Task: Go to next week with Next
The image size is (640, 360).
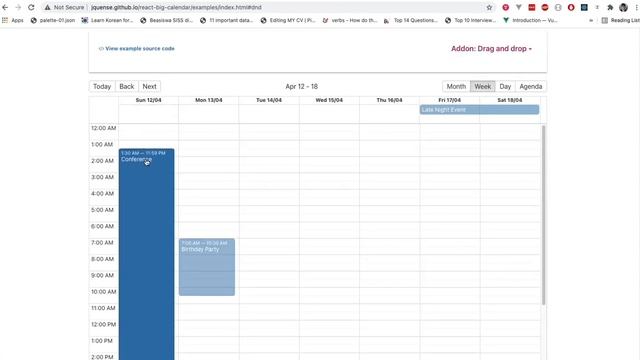Action: coord(149,87)
